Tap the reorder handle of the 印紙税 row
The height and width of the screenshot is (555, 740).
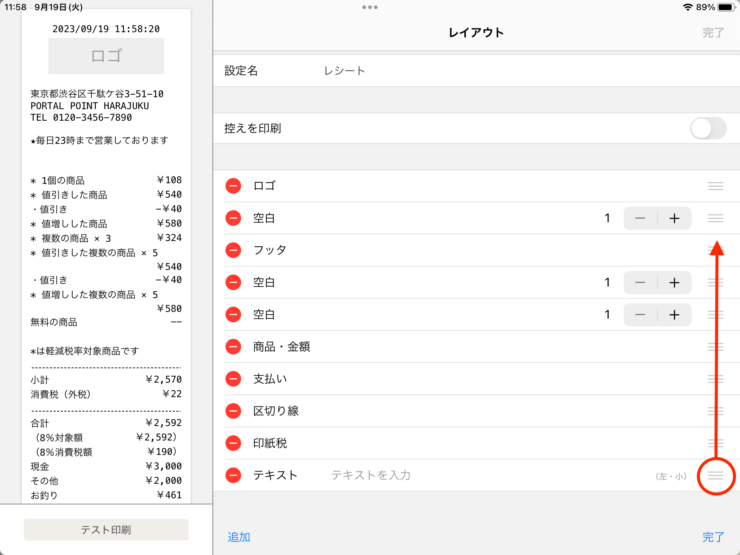click(715, 443)
